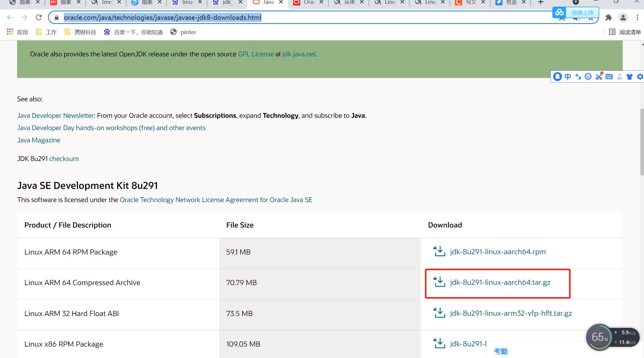Download jdk-8u291-linux-aarch64.rpm
The width and height of the screenshot is (644, 358).
pyautogui.click(x=498, y=252)
